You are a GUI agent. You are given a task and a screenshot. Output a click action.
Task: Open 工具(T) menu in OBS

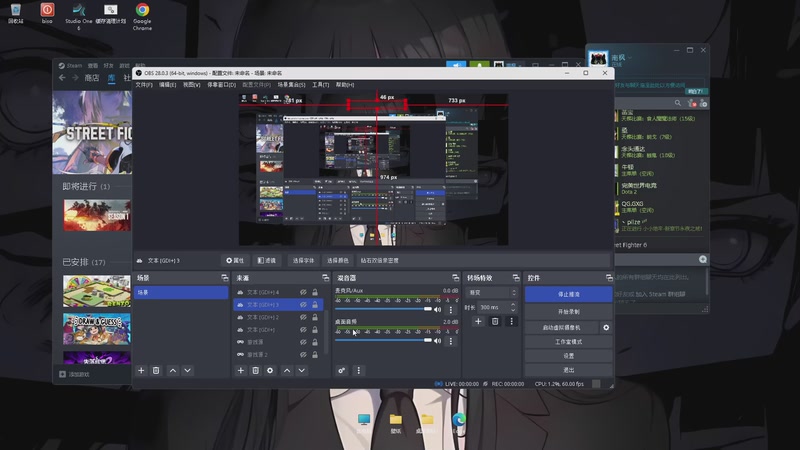320,85
